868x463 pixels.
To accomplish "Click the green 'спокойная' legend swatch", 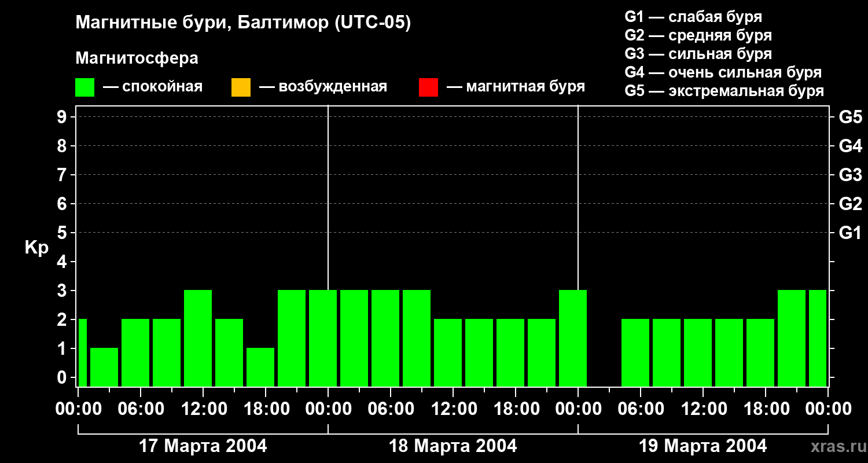I will coord(84,87).
